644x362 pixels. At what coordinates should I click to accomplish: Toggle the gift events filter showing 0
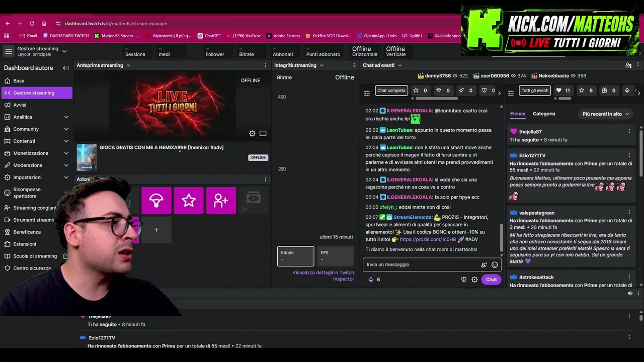point(609,90)
